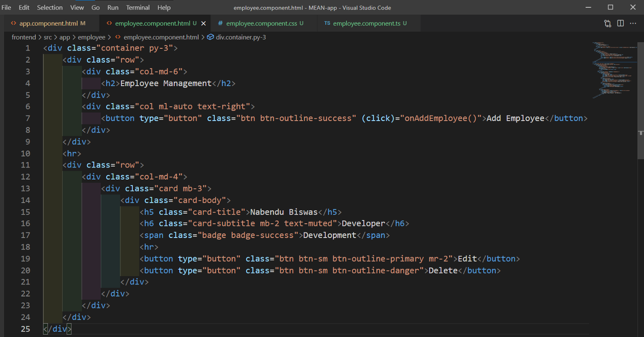
Task: Click line number 7 in the gutter
Action: tap(28, 118)
